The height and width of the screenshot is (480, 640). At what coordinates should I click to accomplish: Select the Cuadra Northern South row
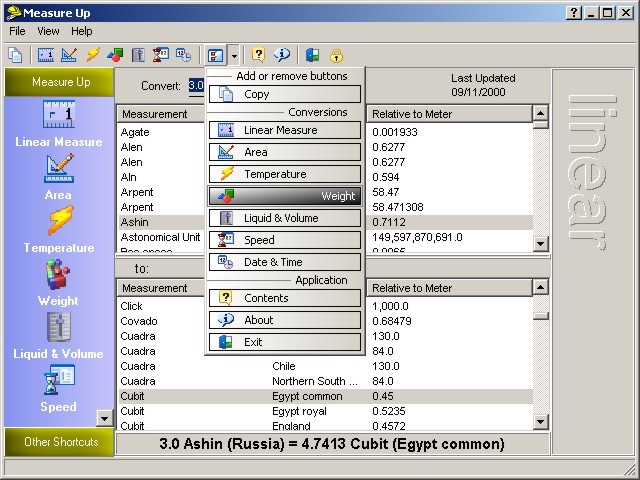tap(325, 381)
